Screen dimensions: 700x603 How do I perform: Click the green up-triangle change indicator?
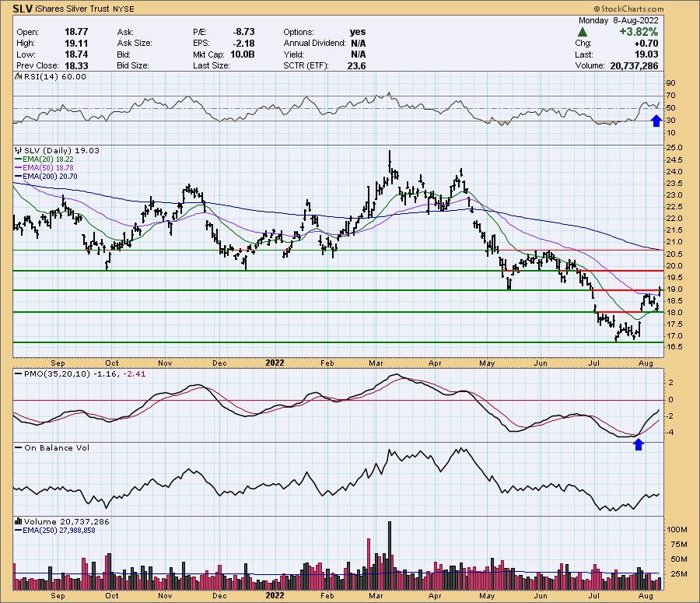[582, 32]
